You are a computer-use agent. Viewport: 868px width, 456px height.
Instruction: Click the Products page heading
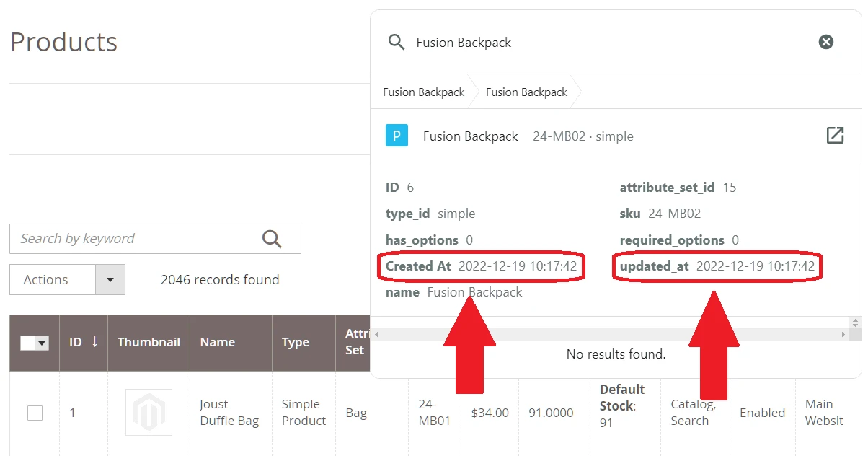click(63, 42)
